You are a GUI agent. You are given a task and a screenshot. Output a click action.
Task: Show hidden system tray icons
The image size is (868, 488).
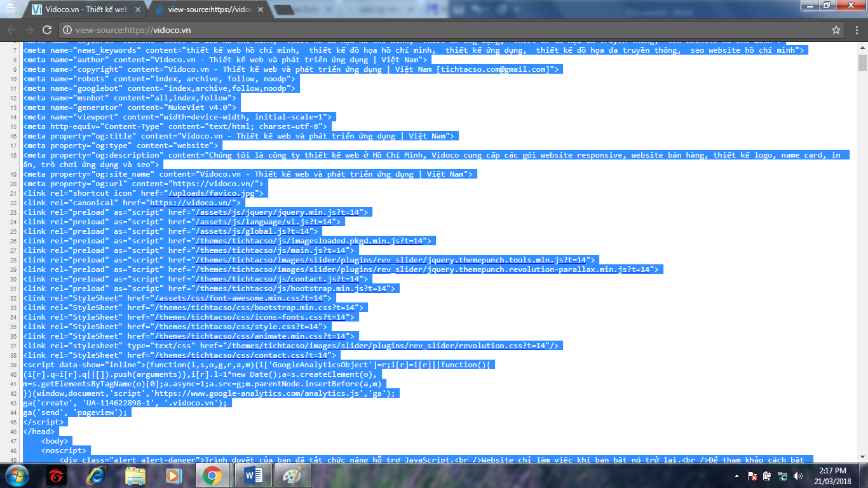tap(738, 475)
